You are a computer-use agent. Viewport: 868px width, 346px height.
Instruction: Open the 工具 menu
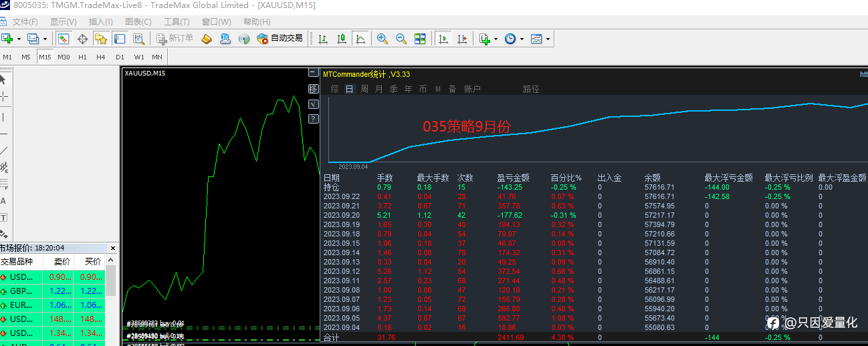(x=177, y=22)
